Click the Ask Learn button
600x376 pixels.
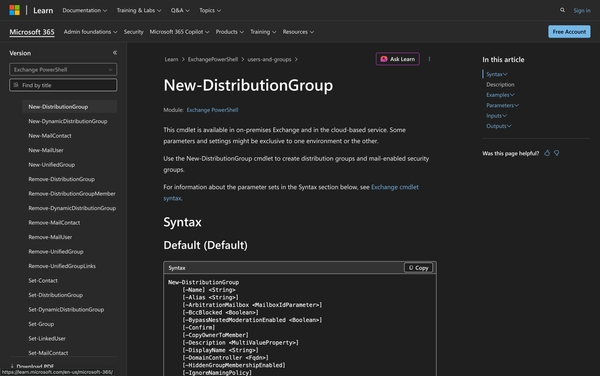pos(398,59)
